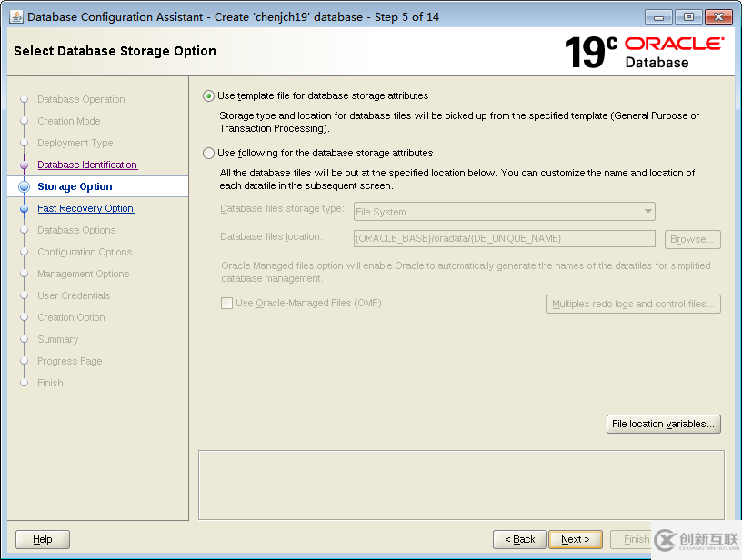
Task: Click Creation Option step in sidebar
Action: tap(71, 317)
